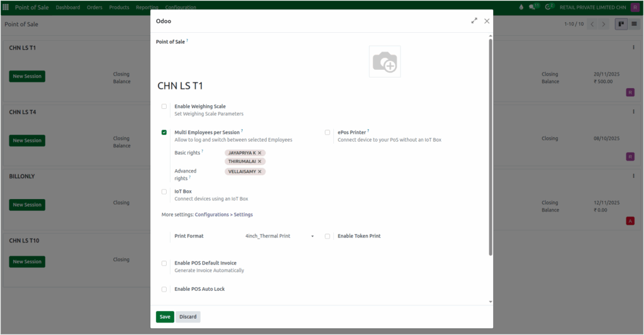
Task: Open the apps grid menu icon
Action: (x=6, y=7)
